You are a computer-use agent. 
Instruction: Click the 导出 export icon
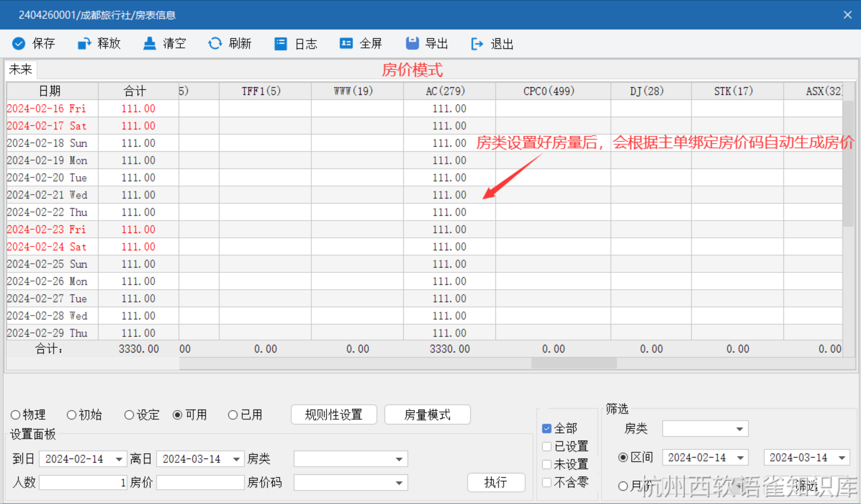coord(412,44)
